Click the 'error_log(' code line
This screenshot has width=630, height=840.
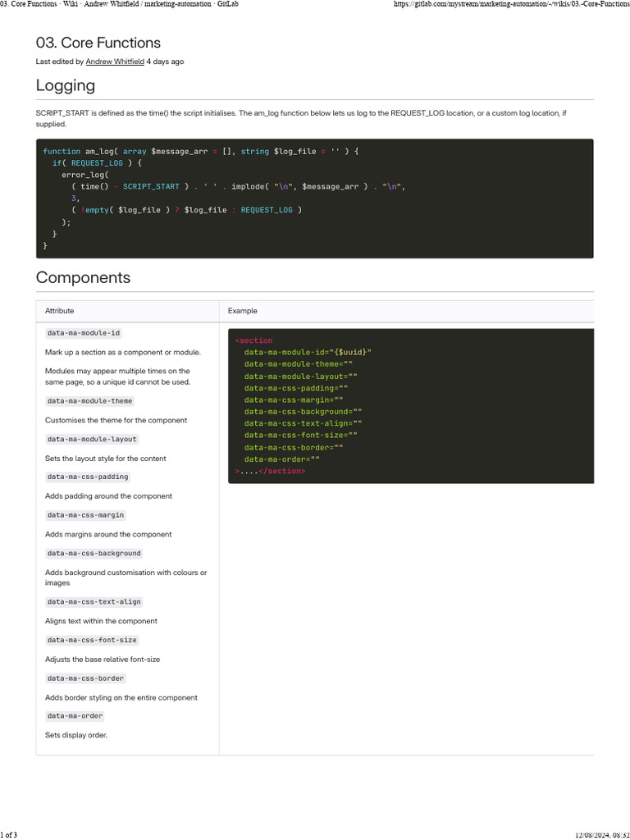pyautogui.click(x=85, y=176)
